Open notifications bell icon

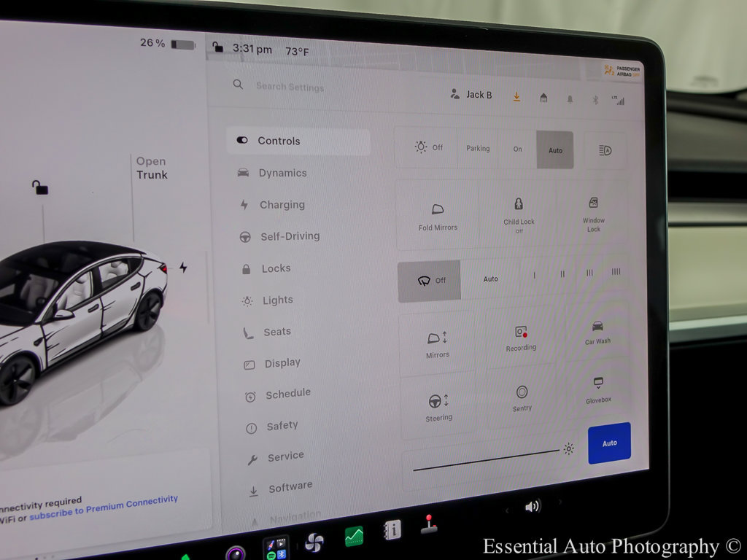click(x=570, y=99)
